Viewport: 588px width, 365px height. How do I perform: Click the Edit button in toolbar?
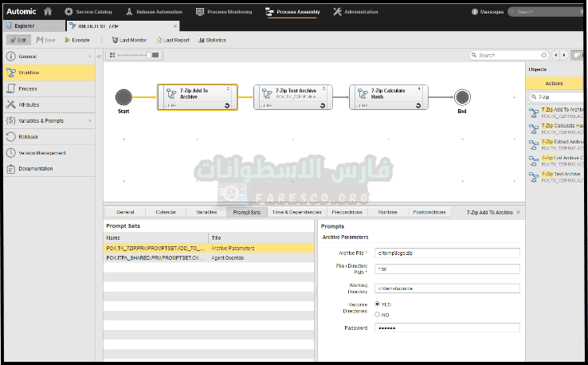point(18,40)
